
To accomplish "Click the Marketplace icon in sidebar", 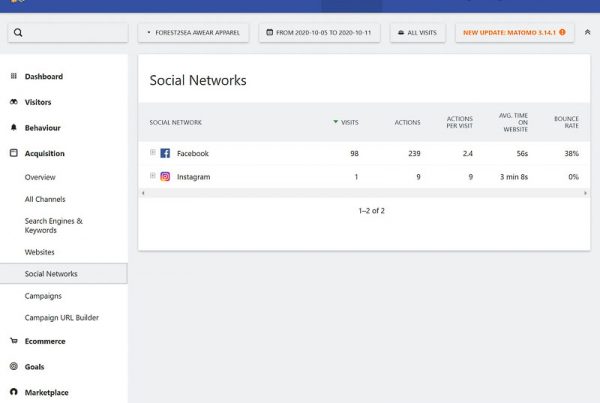I will pos(14,393).
